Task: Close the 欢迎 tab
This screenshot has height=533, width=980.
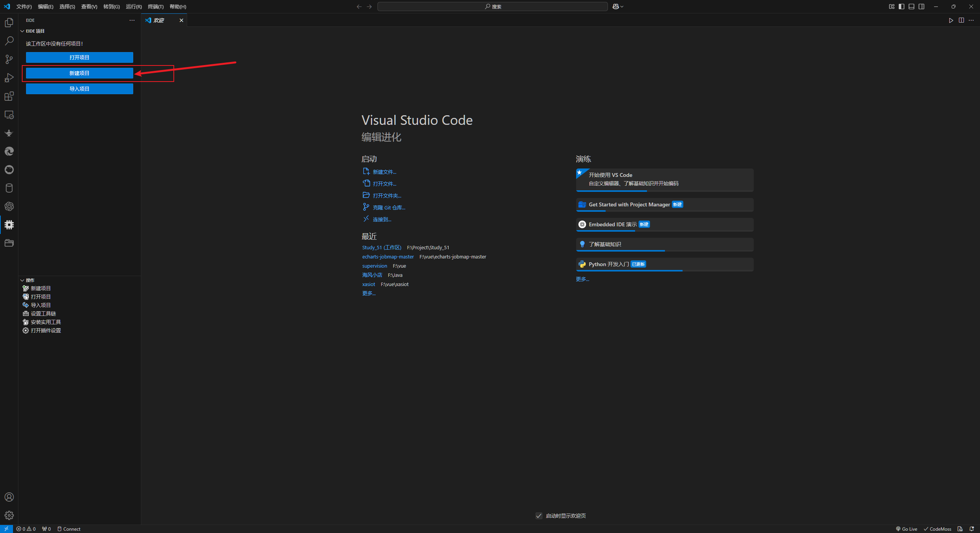Action: click(x=181, y=20)
